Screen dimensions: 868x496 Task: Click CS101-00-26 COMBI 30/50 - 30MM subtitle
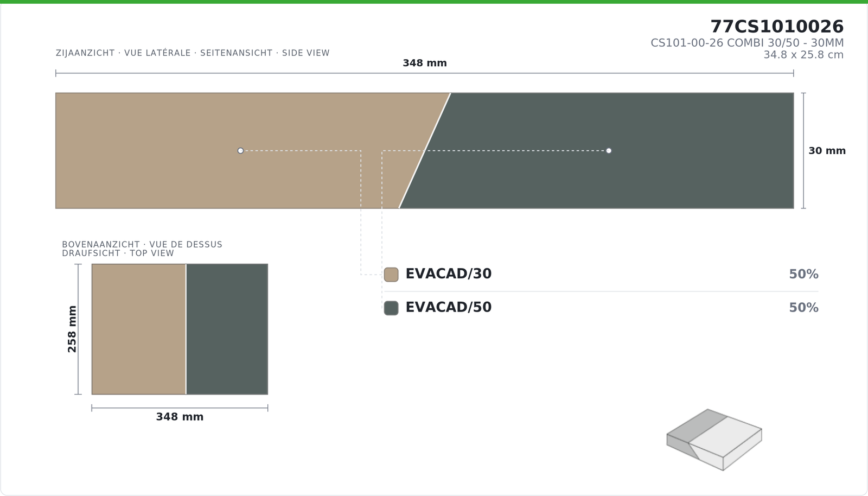[x=747, y=43]
